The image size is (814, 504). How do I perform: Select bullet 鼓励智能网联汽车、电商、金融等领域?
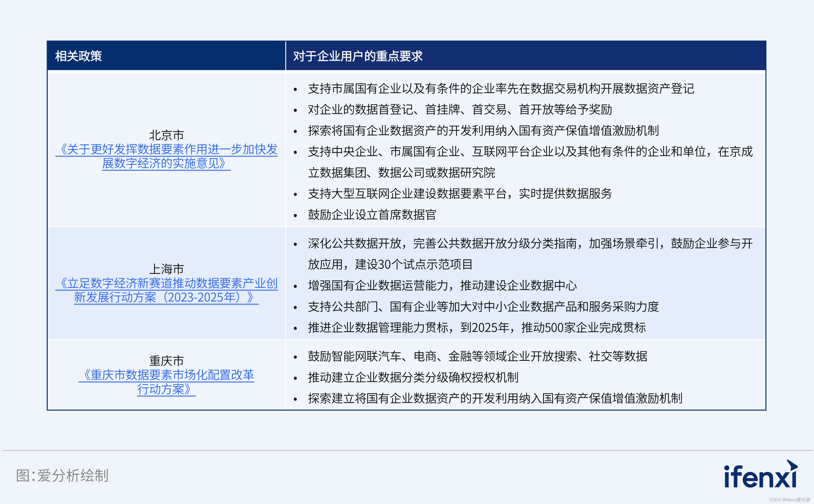click(478, 356)
